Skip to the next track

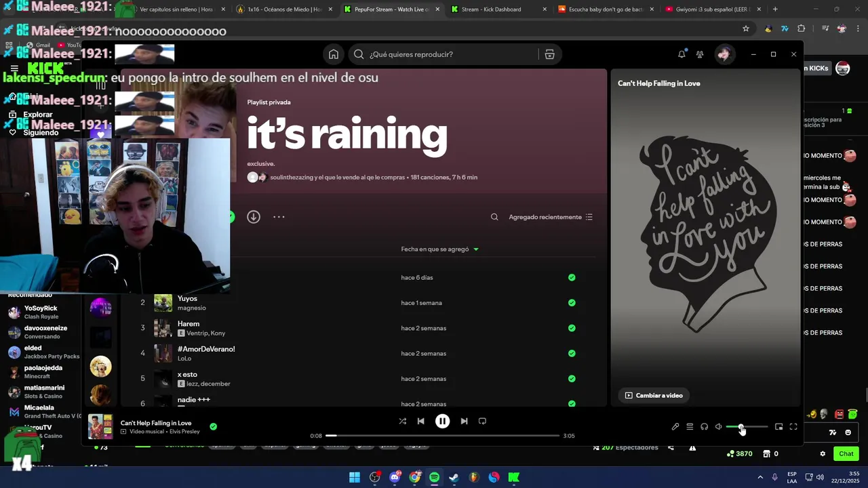(464, 421)
